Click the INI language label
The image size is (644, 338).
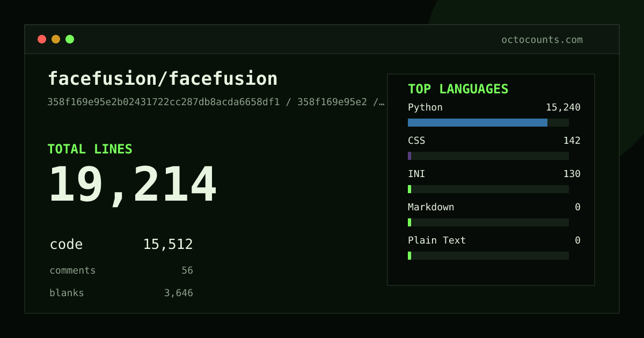pyautogui.click(x=416, y=174)
